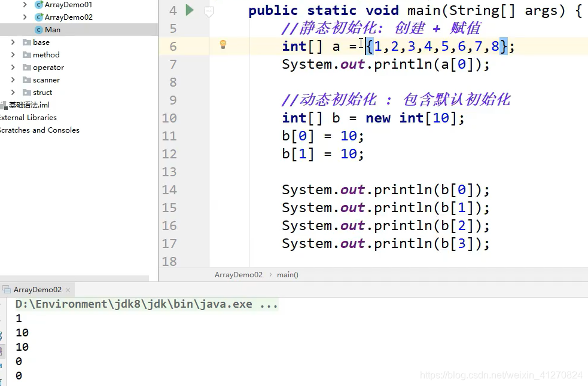Expand the struct package
This screenshot has height=386, width=588.
click(13, 92)
